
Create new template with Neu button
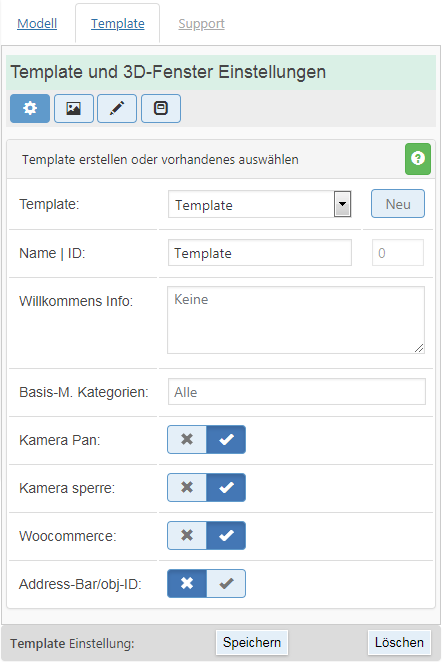(x=398, y=204)
